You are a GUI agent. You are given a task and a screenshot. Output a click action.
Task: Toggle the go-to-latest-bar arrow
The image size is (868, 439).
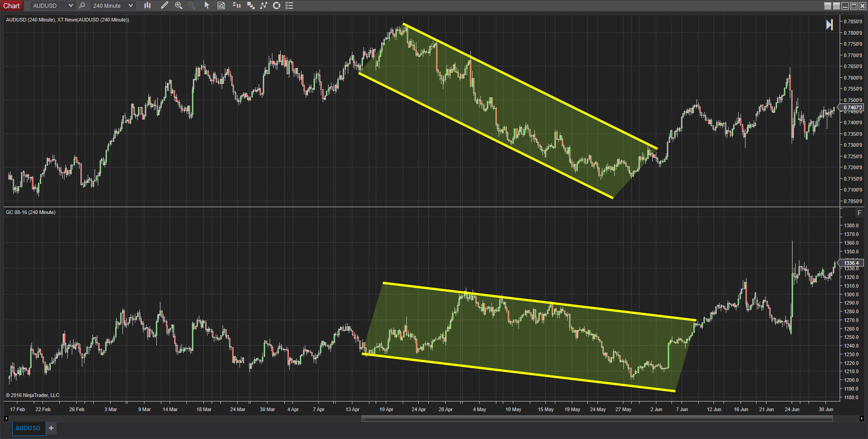(x=831, y=25)
